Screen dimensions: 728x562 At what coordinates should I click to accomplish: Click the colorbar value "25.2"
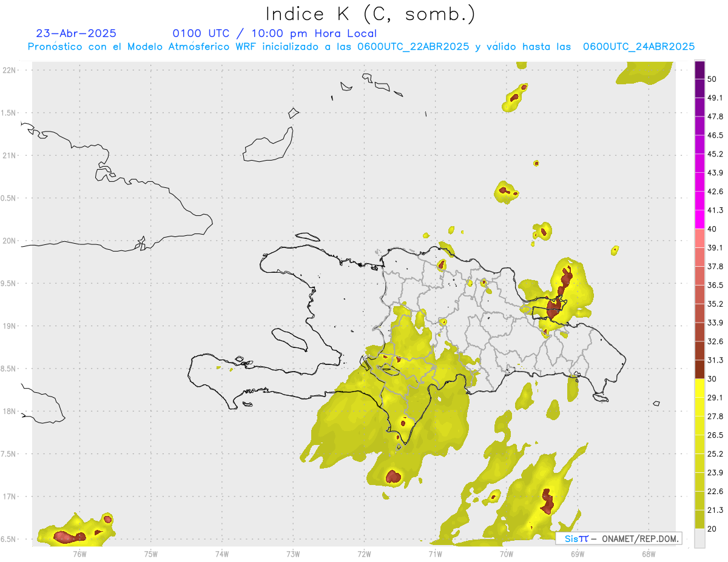coord(715,454)
